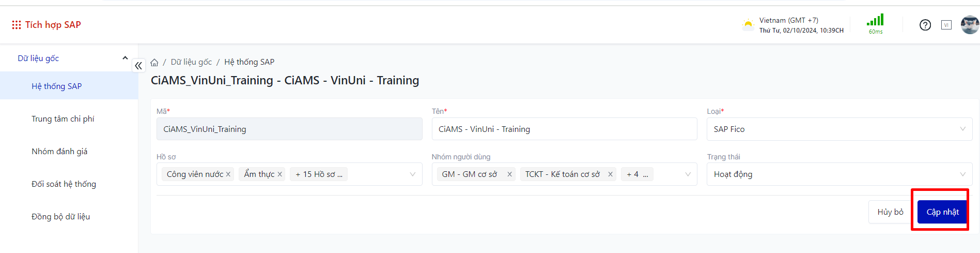Collapse the Dữ liệu gốc menu group
The image size is (980, 253).
[x=125, y=58]
